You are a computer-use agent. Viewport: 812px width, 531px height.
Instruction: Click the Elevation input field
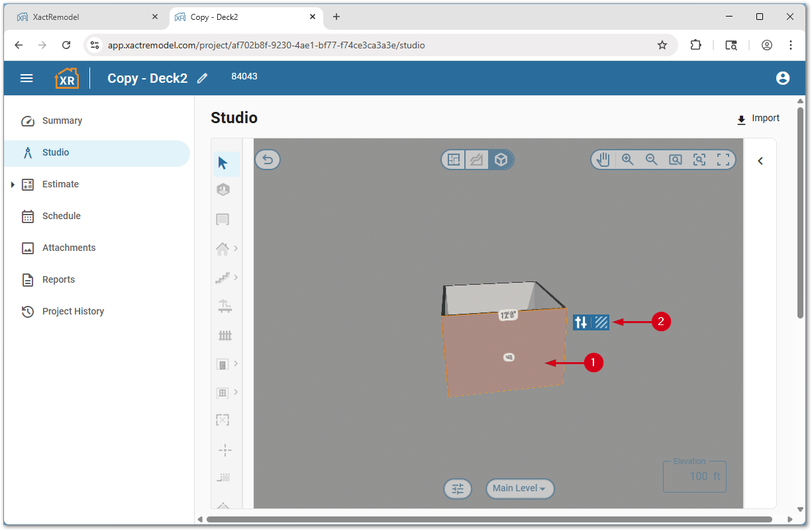(x=695, y=477)
